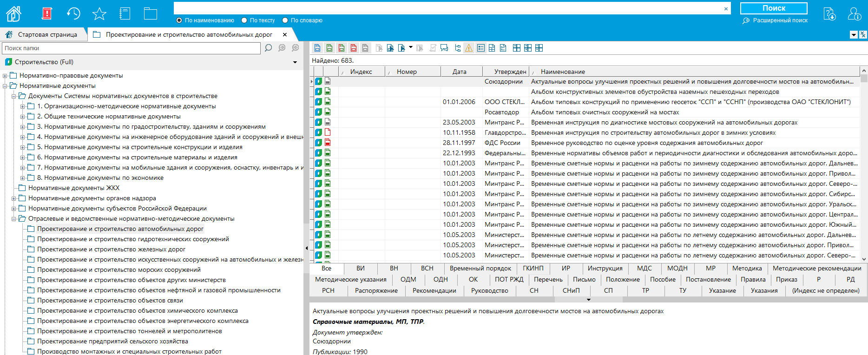Sort by 'Наименование' column header
This screenshot has height=355, width=868.
[694, 72]
